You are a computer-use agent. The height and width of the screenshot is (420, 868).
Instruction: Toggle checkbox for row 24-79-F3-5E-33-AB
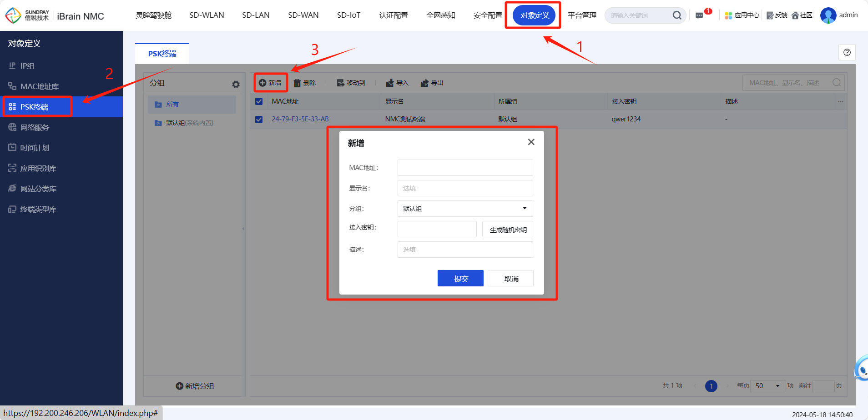coord(259,120)
